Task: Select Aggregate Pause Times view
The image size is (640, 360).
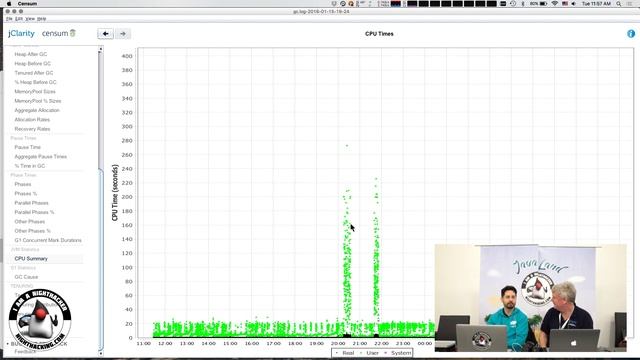Action: [x=41, y=156]
